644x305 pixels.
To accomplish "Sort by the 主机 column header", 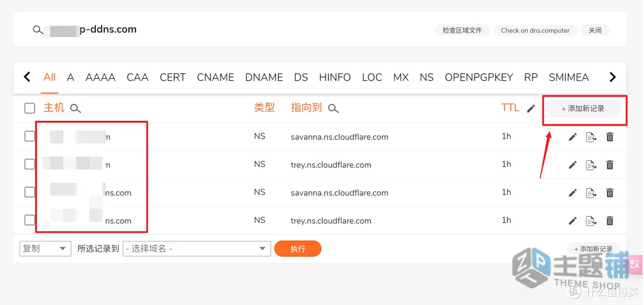I will coord(54,108).
